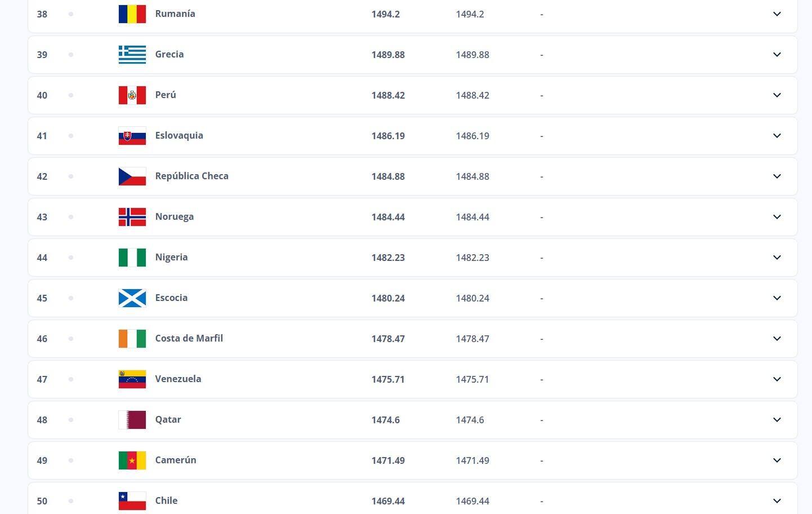812x514 pixels.
Task: Select the Greece flag icon
Action: 132,54
